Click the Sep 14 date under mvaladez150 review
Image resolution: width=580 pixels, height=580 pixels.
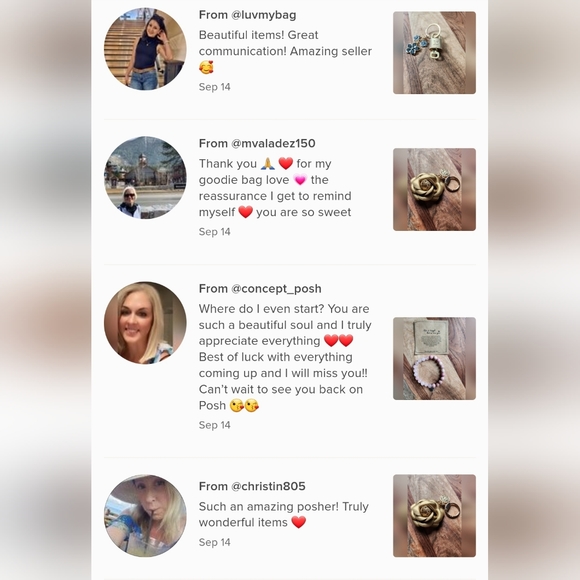click(x=215, y=232)
